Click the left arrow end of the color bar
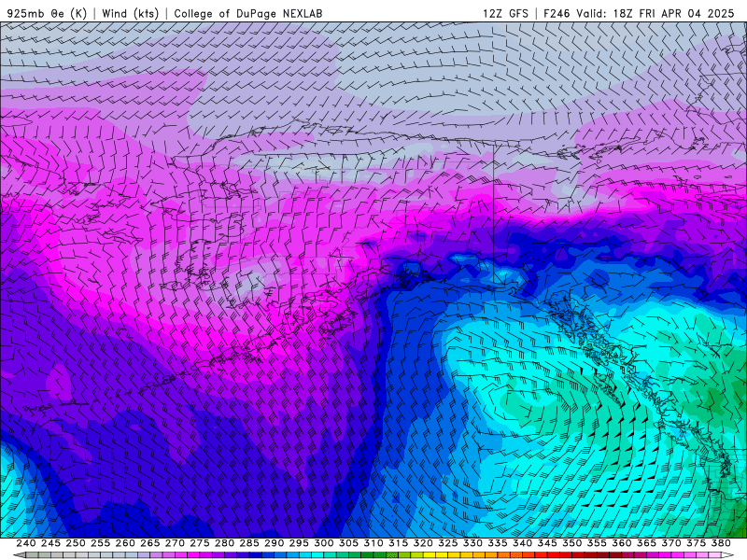This screenshot has height=560, width=747. [x=18, y=555]
